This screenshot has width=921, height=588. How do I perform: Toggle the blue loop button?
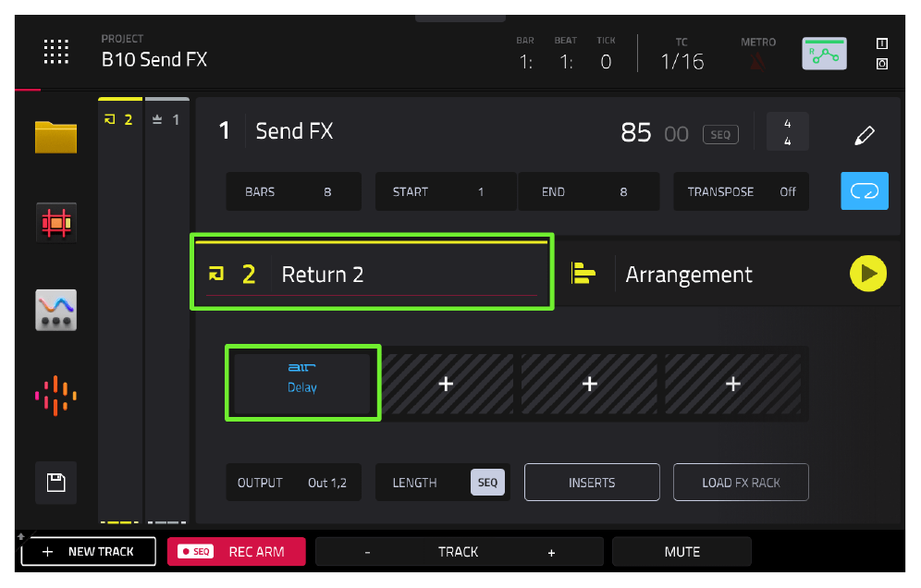coord(864,190)
